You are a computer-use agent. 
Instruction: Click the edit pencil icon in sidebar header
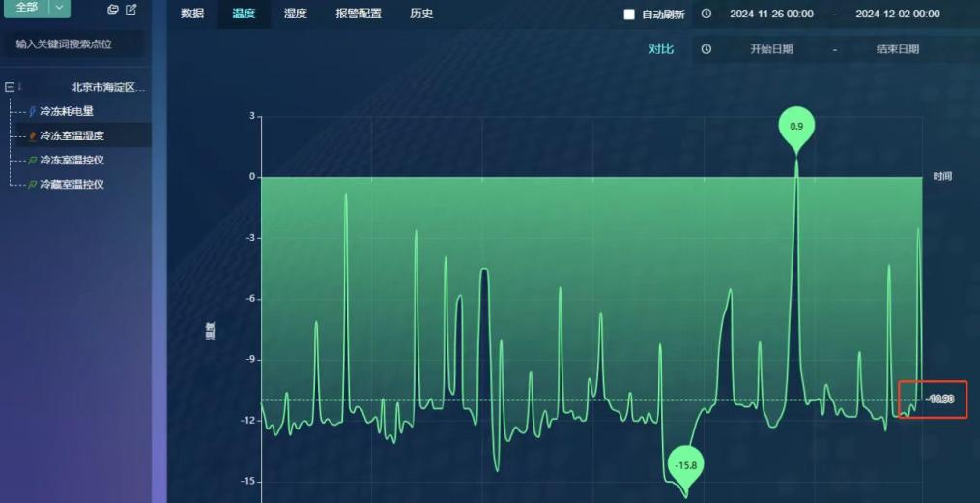point(131,9)
